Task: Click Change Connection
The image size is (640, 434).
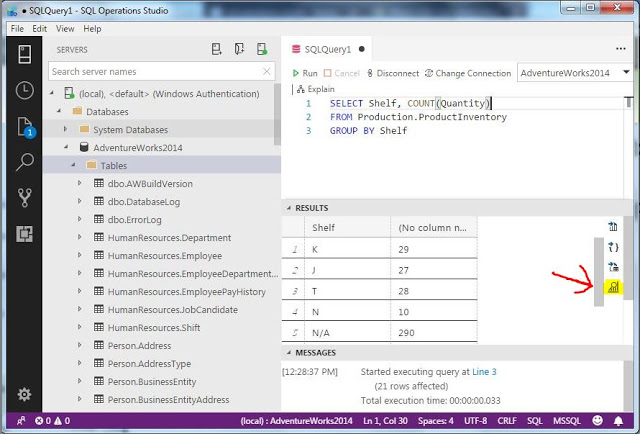Action: [468, 73]
